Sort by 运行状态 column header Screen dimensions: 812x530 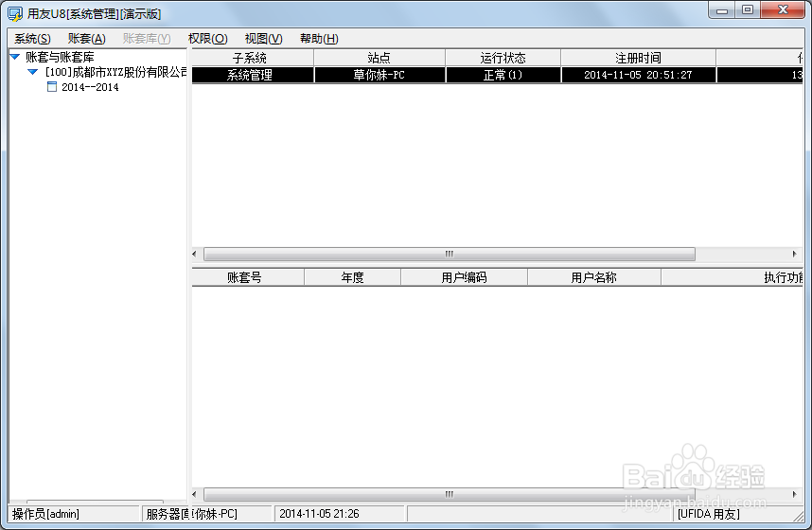pos(503,58)
